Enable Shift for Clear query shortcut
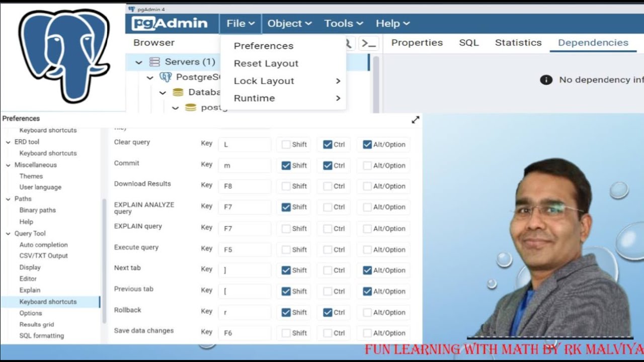The image size is (644, 362). 286,145
